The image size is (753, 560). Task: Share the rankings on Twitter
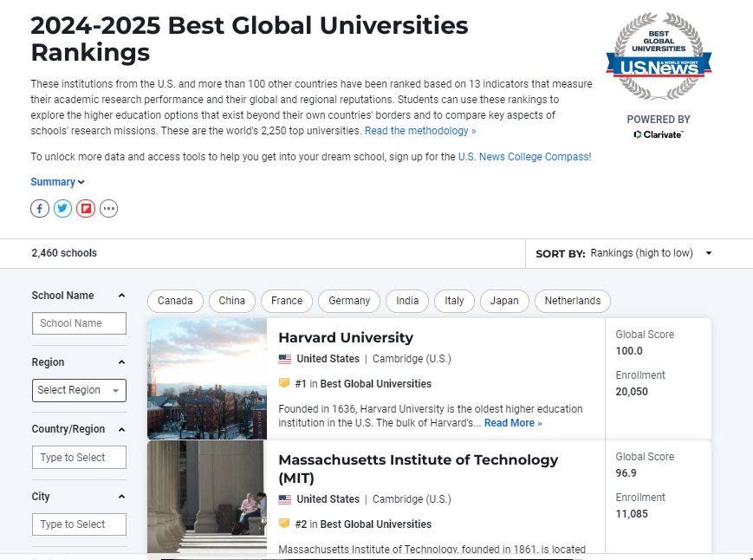pos(63,208)
